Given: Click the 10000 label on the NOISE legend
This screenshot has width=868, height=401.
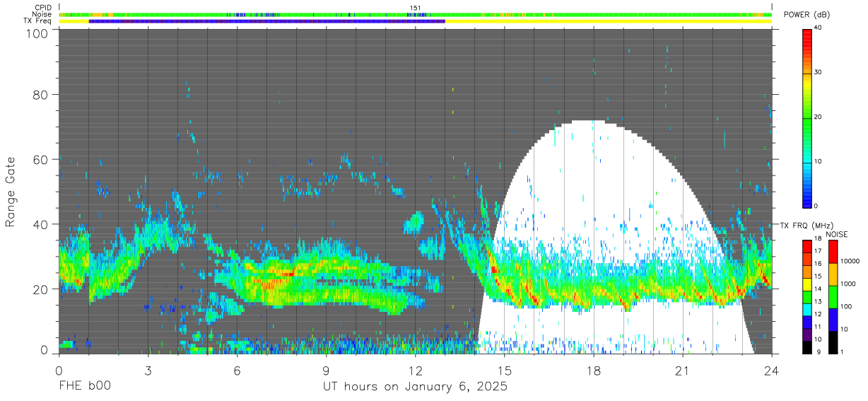Looking at the screenshot, I should coord(849,262).
